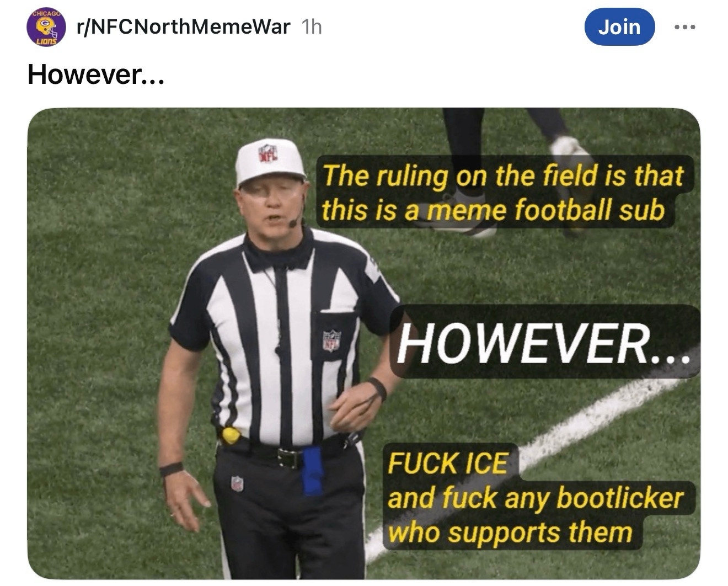Viewport: 728px width, 586px height.
Task: Open the r/NFCNorthMemeWar subreddit link
Action: click(x=184, y=26)
